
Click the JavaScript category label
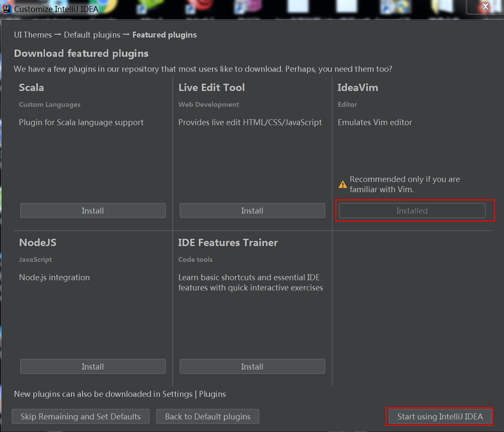(35, 259)
